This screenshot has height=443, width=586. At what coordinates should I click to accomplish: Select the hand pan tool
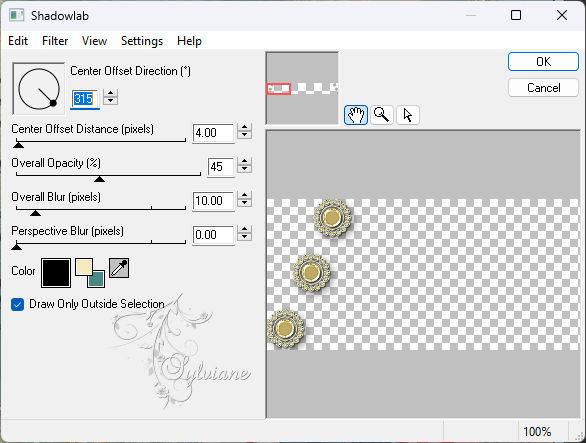tap(355, 115)
